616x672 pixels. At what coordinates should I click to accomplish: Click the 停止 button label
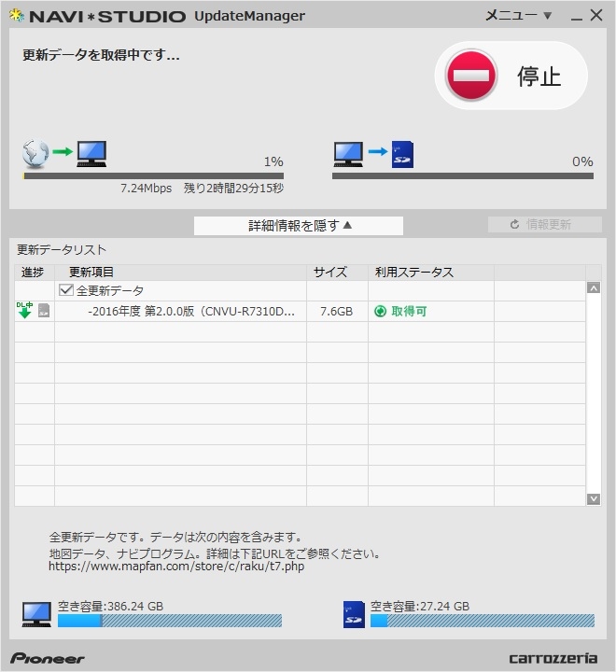coord(539,77)
